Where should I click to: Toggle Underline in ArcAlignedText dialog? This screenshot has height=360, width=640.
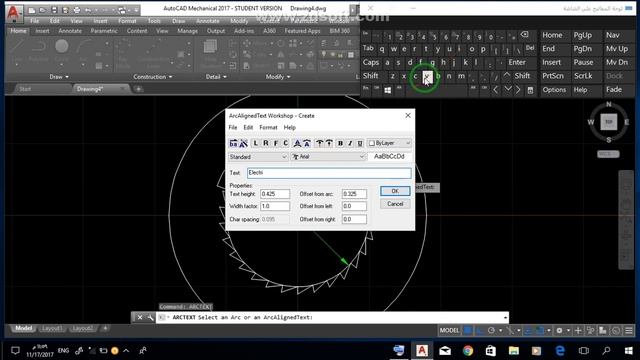coord(360,143)
